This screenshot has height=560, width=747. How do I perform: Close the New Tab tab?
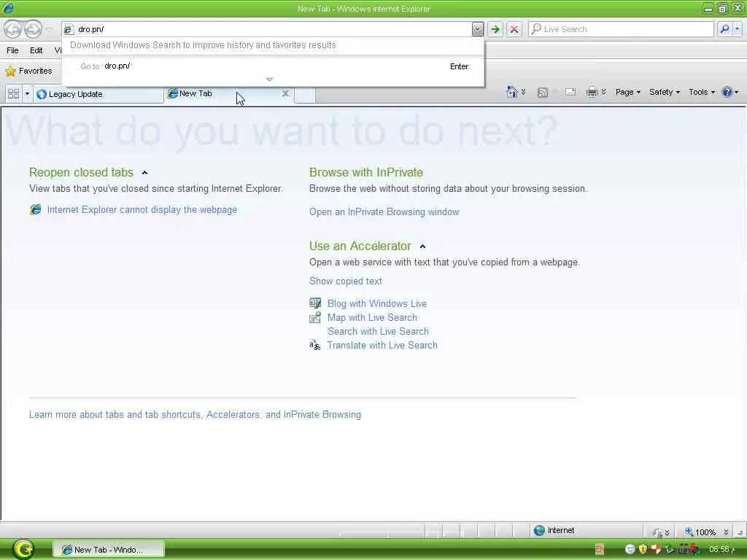(x=285, y=93)
